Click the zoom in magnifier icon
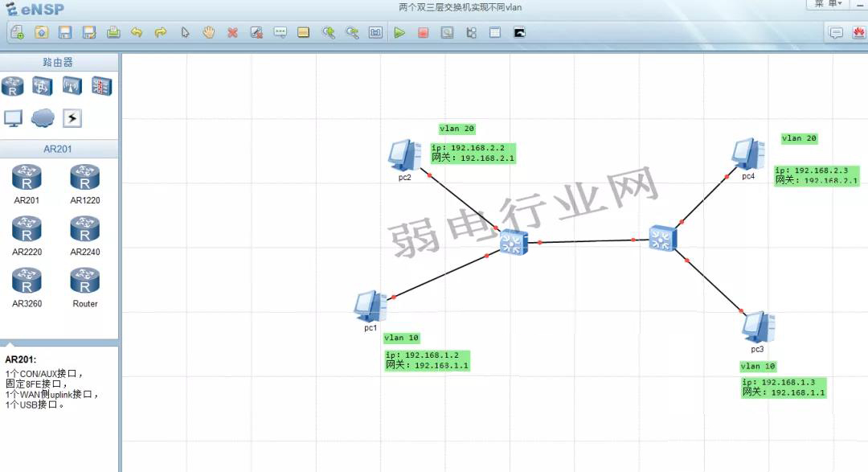 (328, 33)
